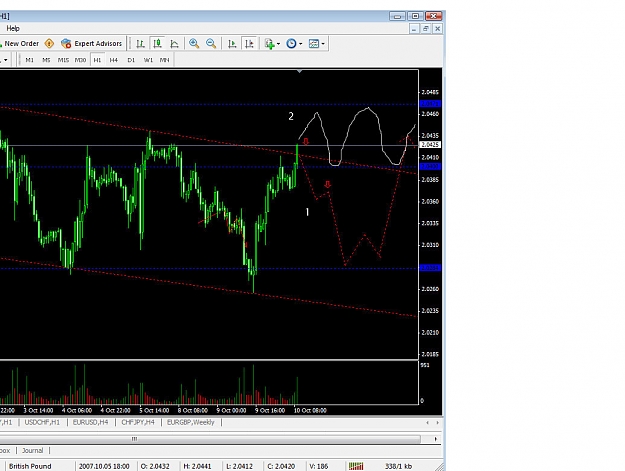Minimize the inner chart window

[x=414, y=29]
